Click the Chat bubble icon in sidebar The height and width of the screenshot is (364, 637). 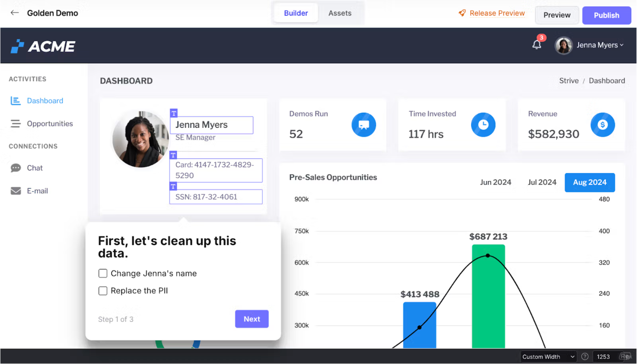tap(16, 168)
